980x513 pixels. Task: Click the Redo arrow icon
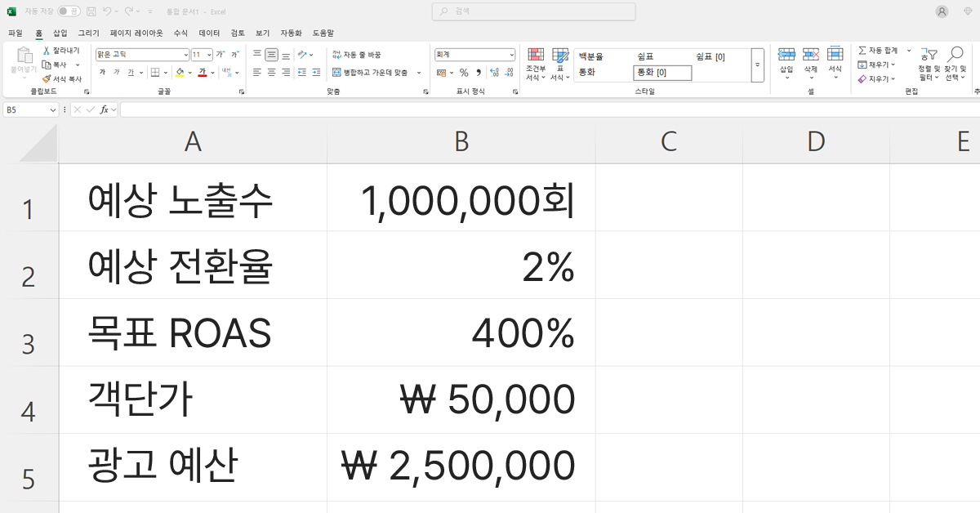(129, 11)
